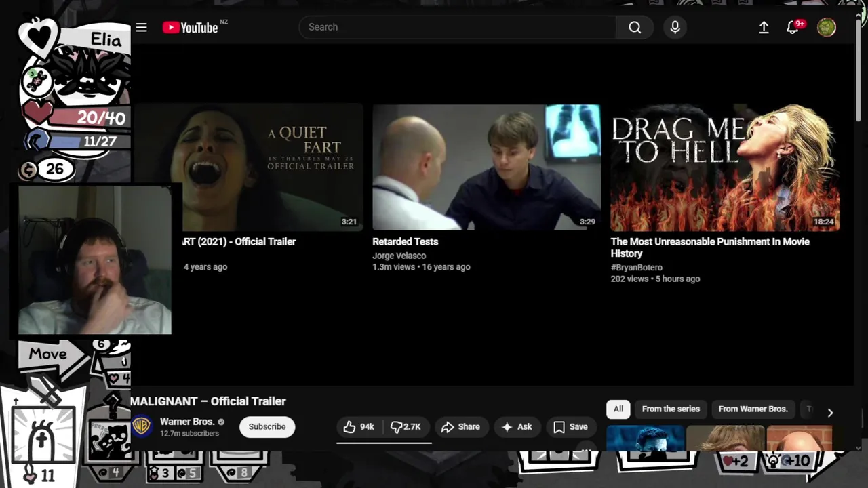The height and width of the screenshot is (488, 868).
Task: Open A Quiet Fart trailer thumbnail
Action: click(248, 167)
